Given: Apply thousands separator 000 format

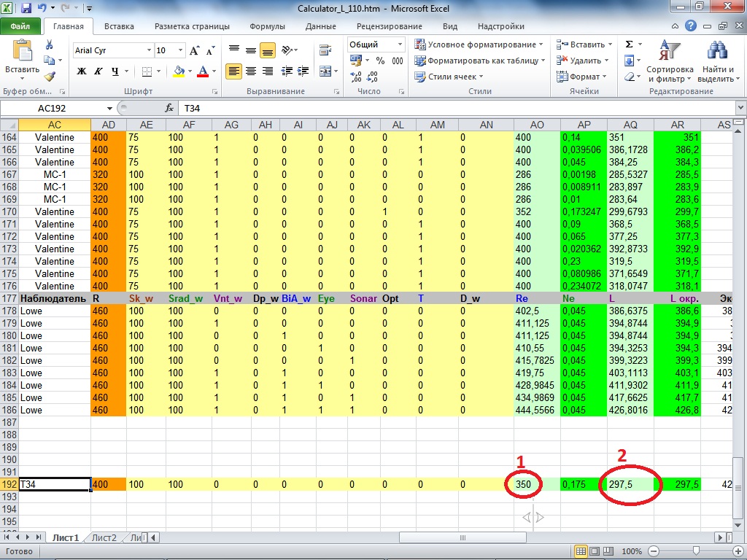Looking at the screenshot, I should (x=398, y=61).
